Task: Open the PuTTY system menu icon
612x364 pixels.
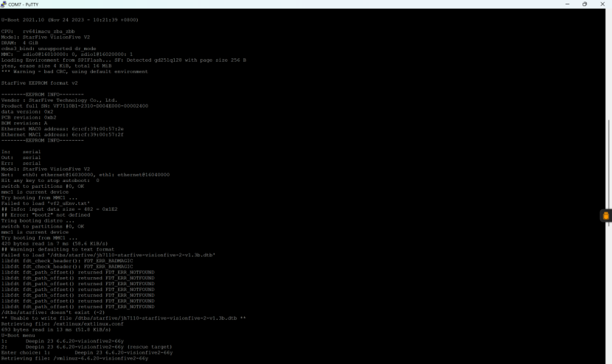Action: pyautogui.click(x=4, y=4)
